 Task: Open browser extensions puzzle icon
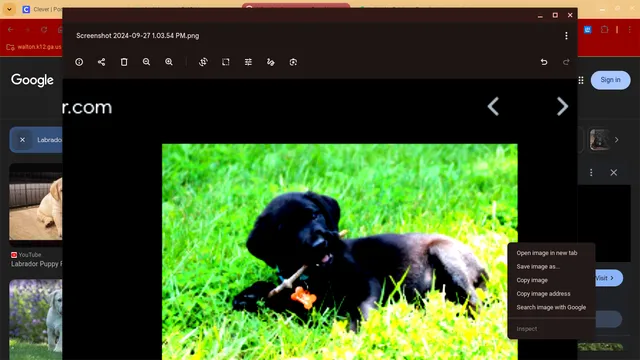604,30
